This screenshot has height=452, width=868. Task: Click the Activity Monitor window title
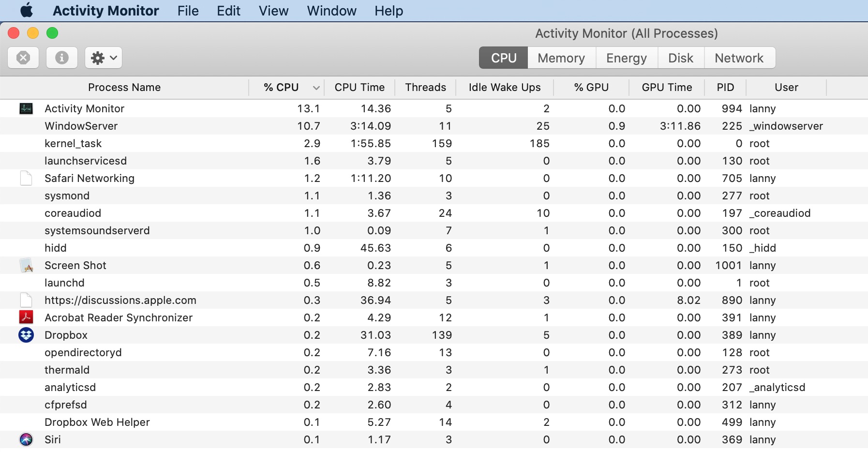coord(627,33)
